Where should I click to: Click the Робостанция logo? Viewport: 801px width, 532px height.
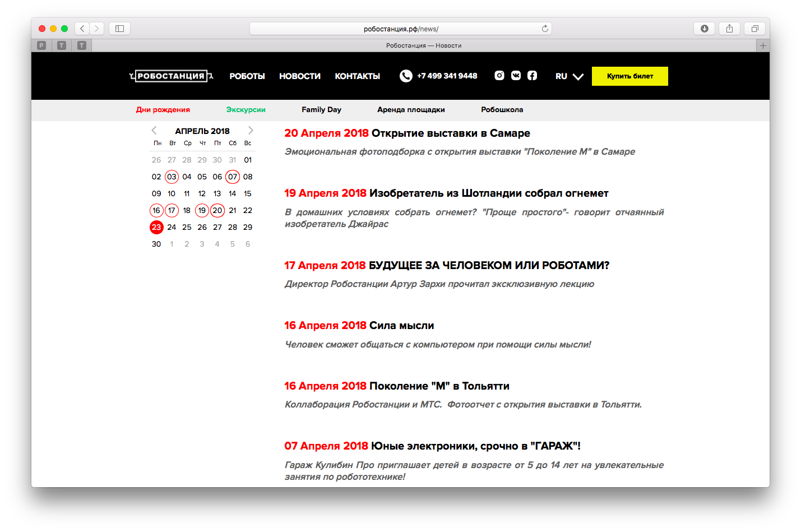point(171,76)
